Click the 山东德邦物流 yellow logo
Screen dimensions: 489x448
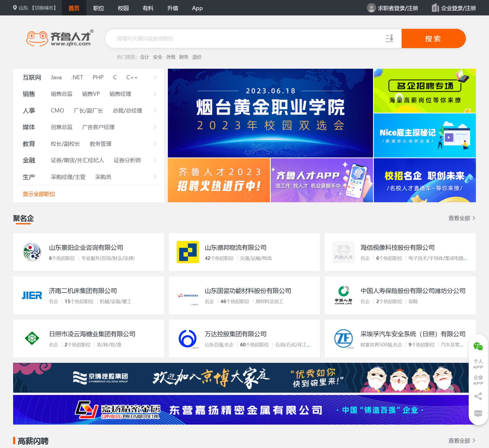(188, 252)
